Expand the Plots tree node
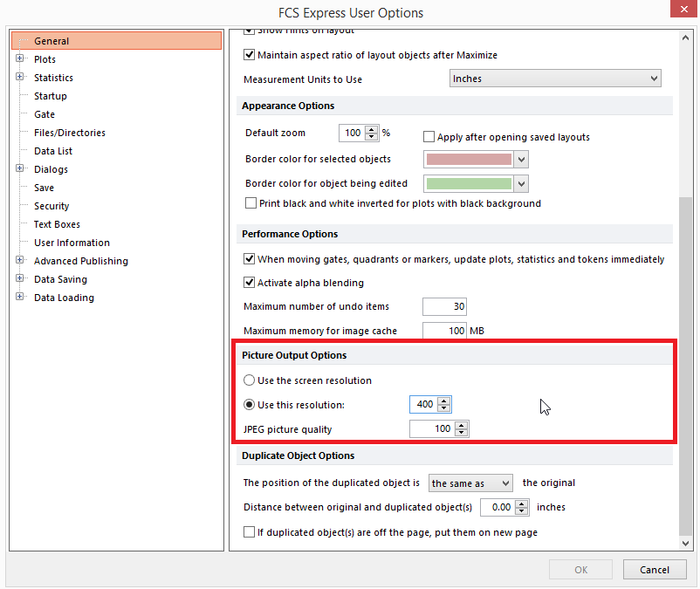Screen dimensions: 700x589 [x=19, y=59]
